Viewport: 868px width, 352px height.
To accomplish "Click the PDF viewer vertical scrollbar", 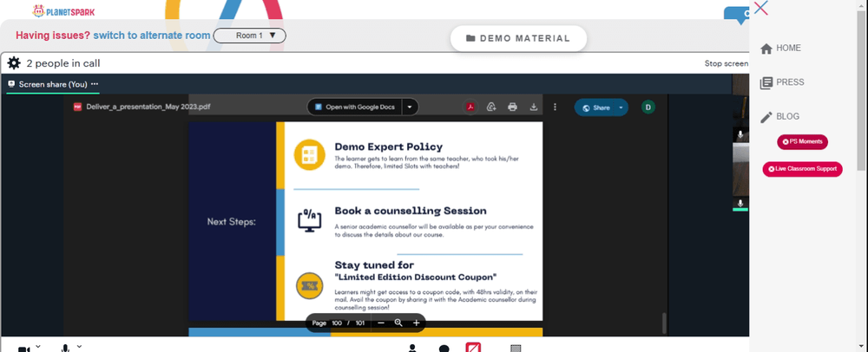I will (664, 323).
